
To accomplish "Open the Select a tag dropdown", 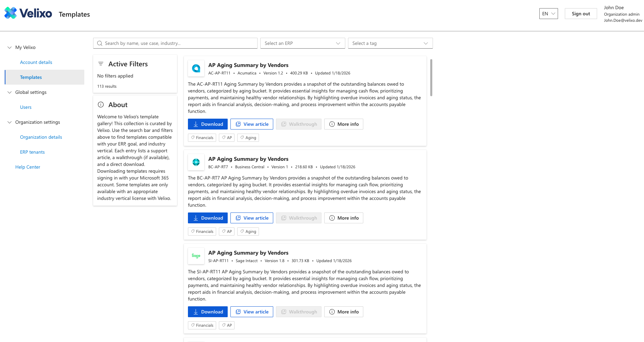I will (390, 44).
